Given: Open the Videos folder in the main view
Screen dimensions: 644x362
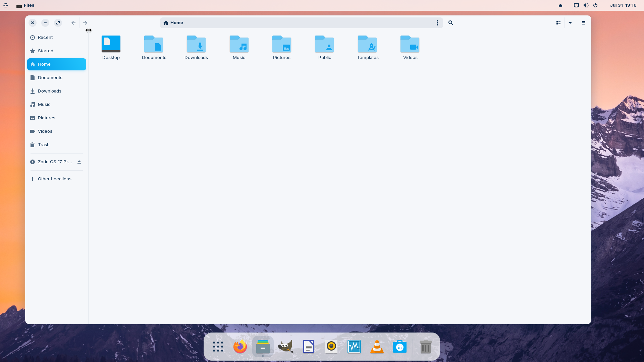Looking at the screenshot, I should [x=410, y=44].
